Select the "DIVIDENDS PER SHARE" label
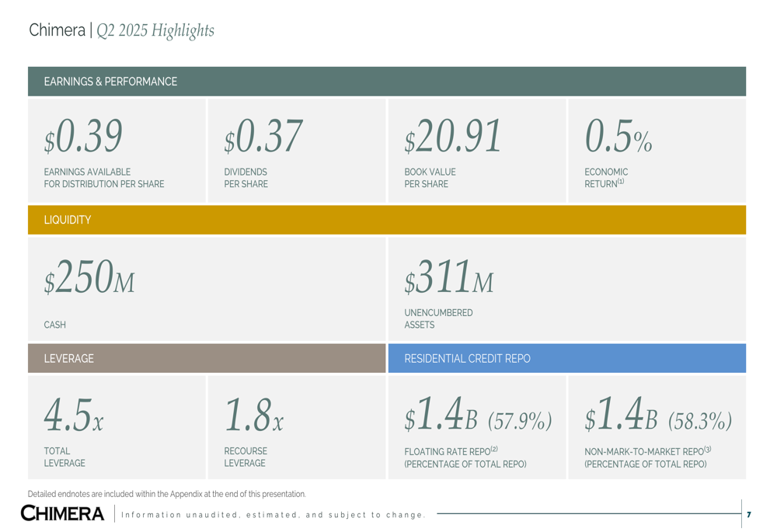Viewport: 777px width, 532px height. click(x=246, y=178)
